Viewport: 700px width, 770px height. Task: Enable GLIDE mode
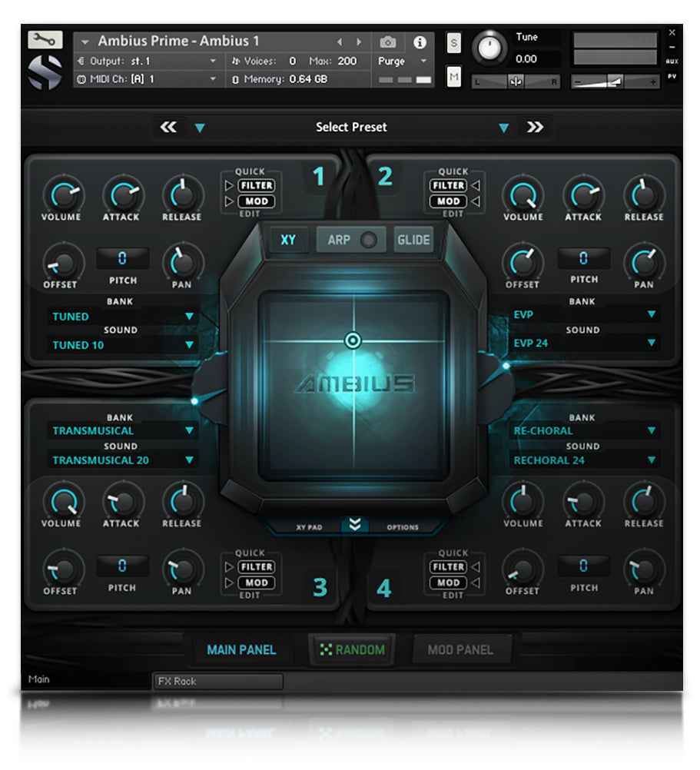[413, 240]
